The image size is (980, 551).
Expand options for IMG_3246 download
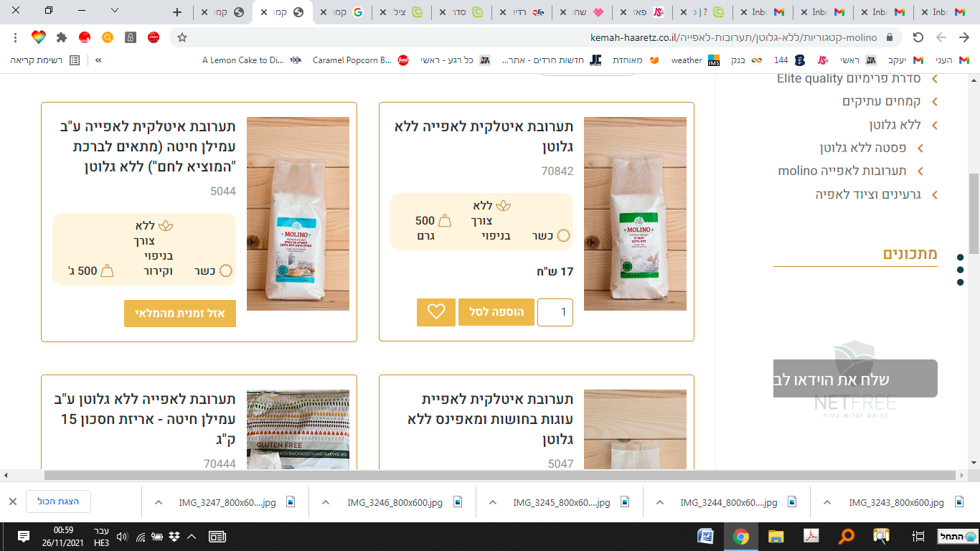(x=326, y=502)
